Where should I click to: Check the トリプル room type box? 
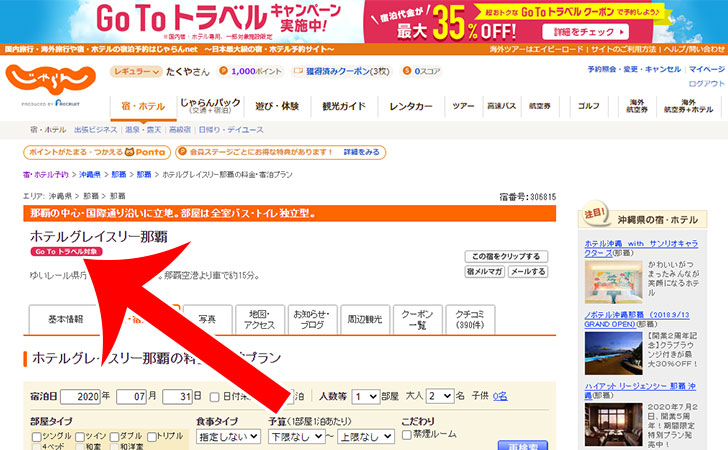(x=151, y=437)
